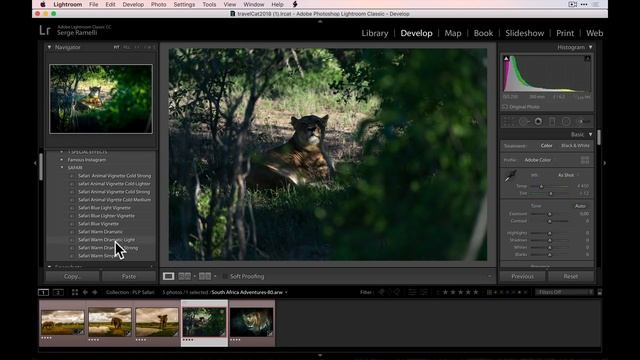Select the Adjustment Brush tool
The width and height of the screenshot is (640, 360).
pyautogui.click(x=583, y=122)
